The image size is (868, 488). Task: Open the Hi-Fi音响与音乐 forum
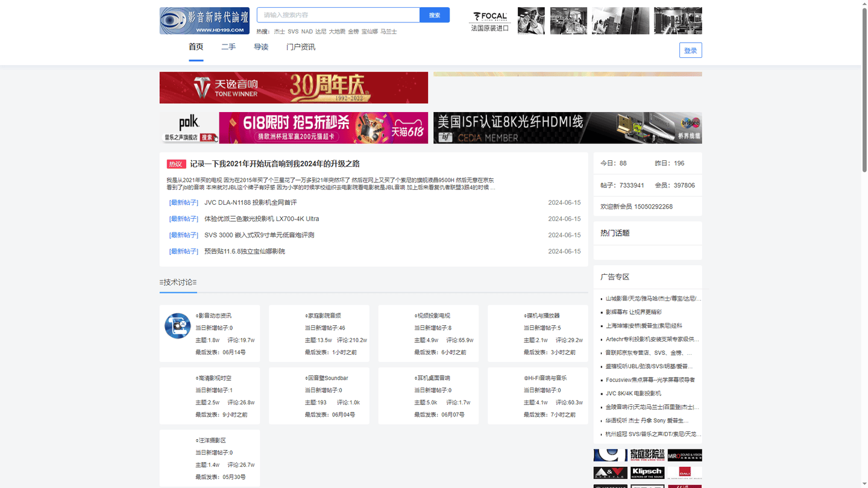pos(546,378)
